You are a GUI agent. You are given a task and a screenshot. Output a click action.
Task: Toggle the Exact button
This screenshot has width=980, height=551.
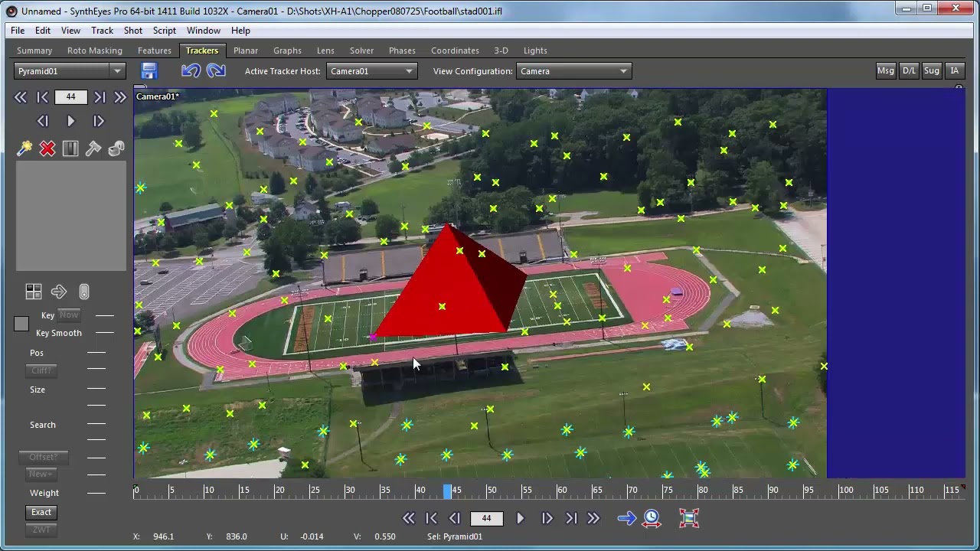pyautogui.click(x=41, y=513)
